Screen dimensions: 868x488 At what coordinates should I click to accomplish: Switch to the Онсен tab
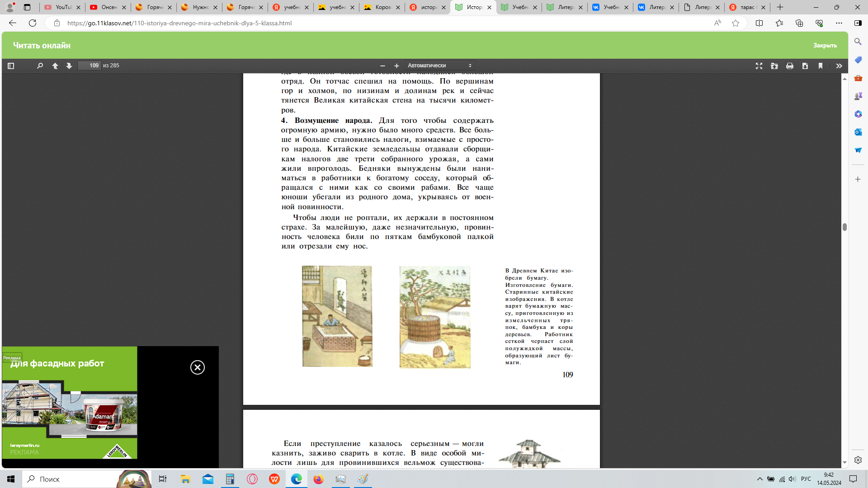108,7
